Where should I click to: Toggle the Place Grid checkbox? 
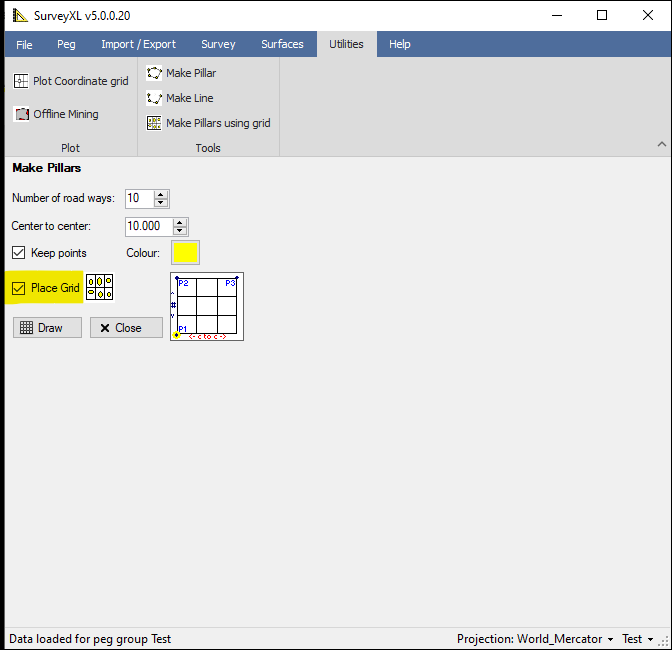tap(18, 288)
